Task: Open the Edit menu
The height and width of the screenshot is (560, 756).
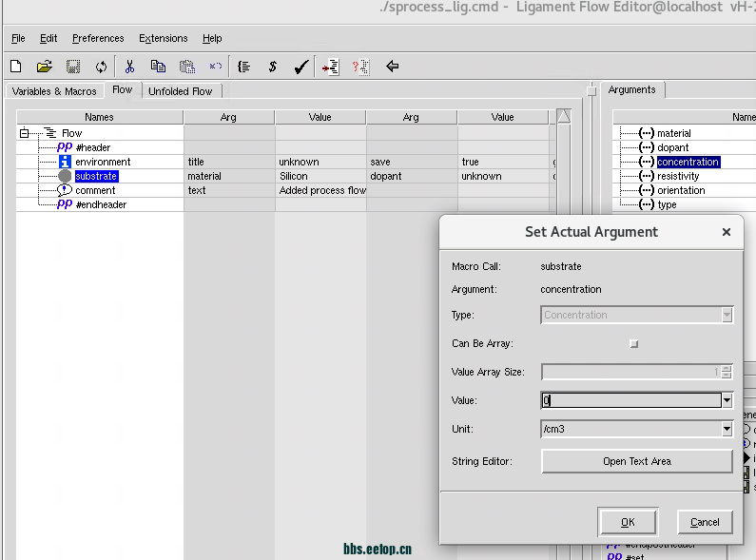Action: point(48,38)
